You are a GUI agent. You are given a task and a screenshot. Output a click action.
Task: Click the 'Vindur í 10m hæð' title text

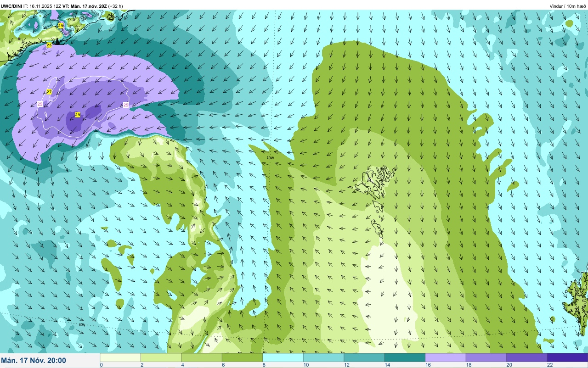pyautogui.click(x=568, y=6)
